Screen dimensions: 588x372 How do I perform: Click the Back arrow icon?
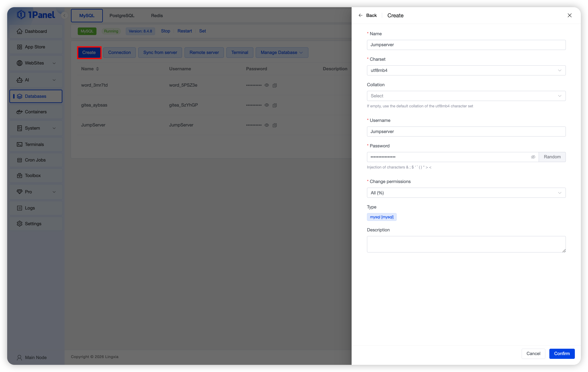point(360,15)
